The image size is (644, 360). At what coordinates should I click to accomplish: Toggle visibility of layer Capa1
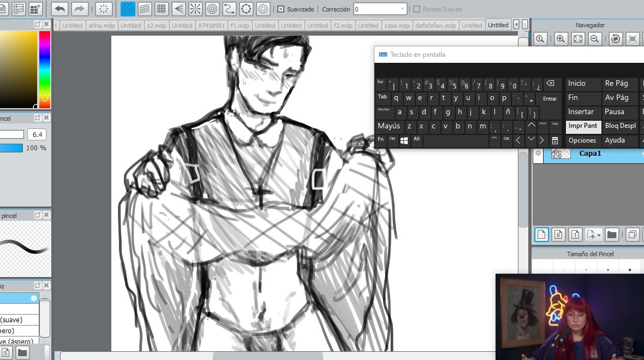click(538, 154)
